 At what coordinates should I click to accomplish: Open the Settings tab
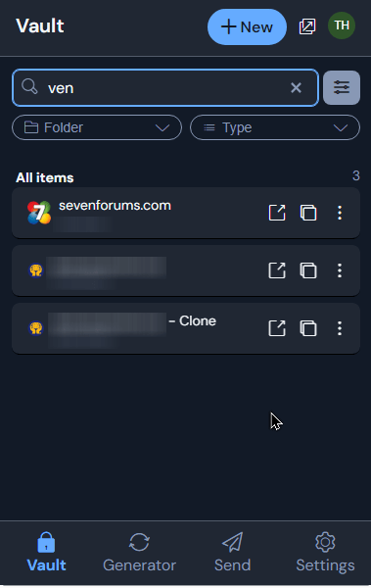coord(325,553)
